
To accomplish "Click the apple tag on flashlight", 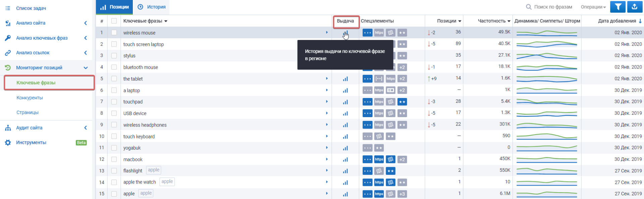I will [154, 170].
